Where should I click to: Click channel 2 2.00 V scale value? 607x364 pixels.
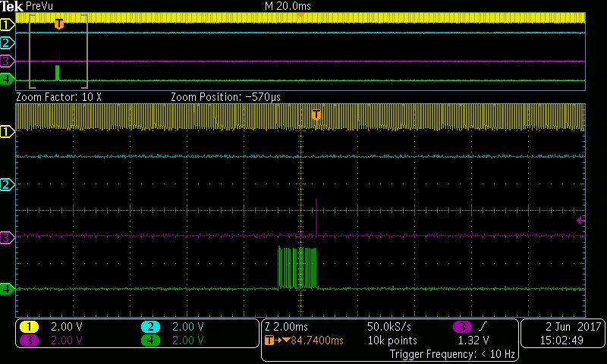click(187, 327)
